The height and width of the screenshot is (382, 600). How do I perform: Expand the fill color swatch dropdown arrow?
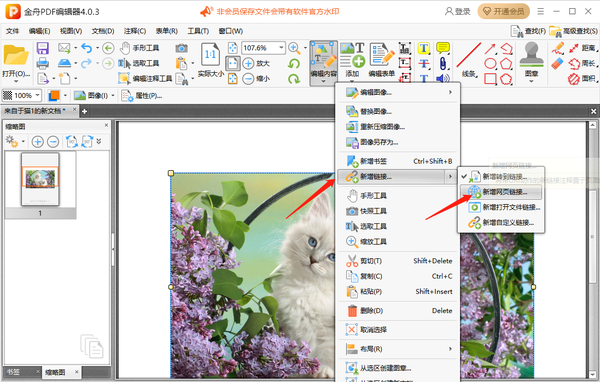(x=65, y=95)
